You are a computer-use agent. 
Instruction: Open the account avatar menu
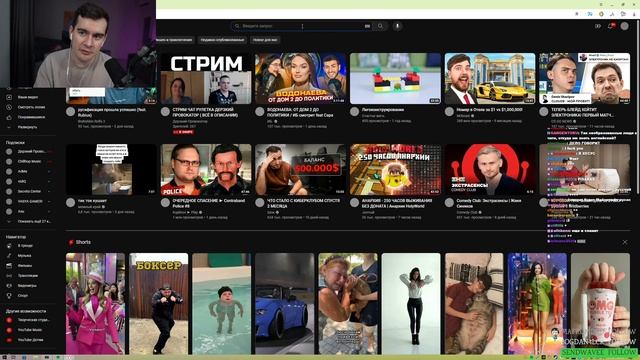point(624,26)
